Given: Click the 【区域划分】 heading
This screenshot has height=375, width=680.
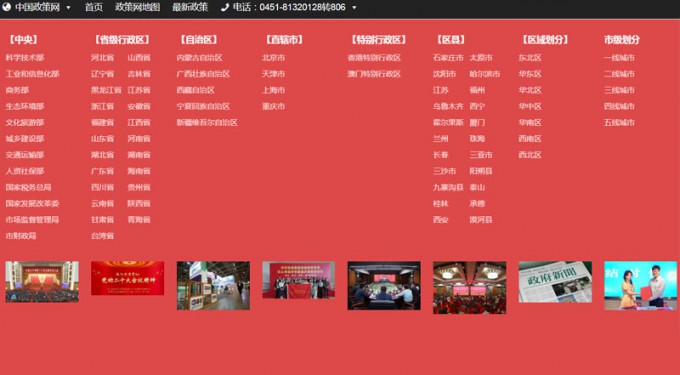Looking at the screenshot, I should tap(545, 40).
